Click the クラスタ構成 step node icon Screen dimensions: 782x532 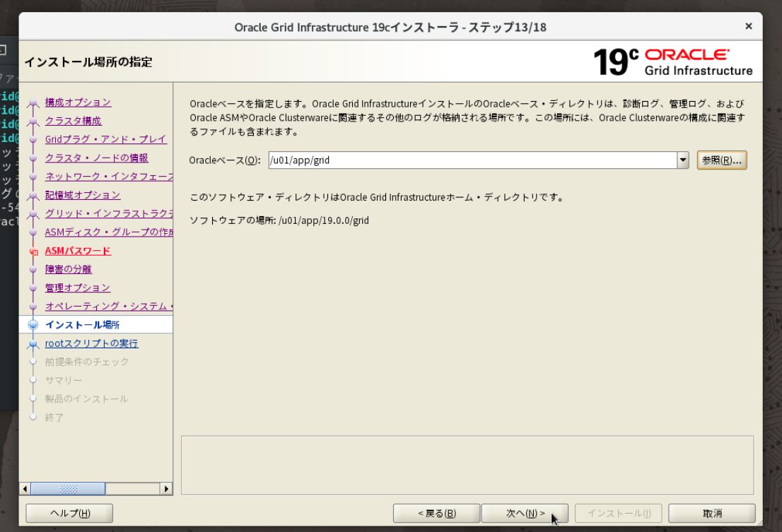[33, 122]
